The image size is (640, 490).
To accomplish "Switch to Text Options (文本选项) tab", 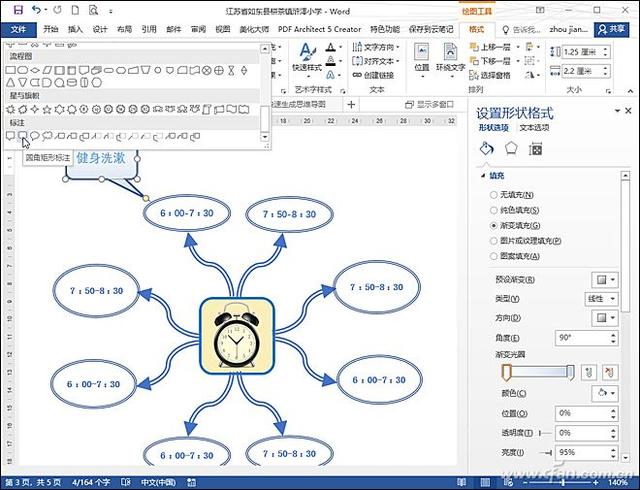I will [534, 128].
